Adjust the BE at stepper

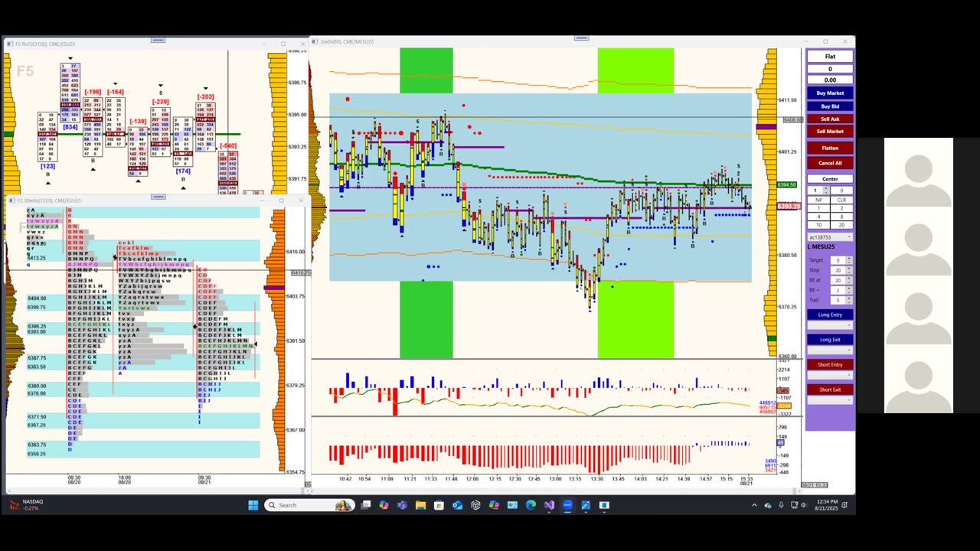[849, 280]
